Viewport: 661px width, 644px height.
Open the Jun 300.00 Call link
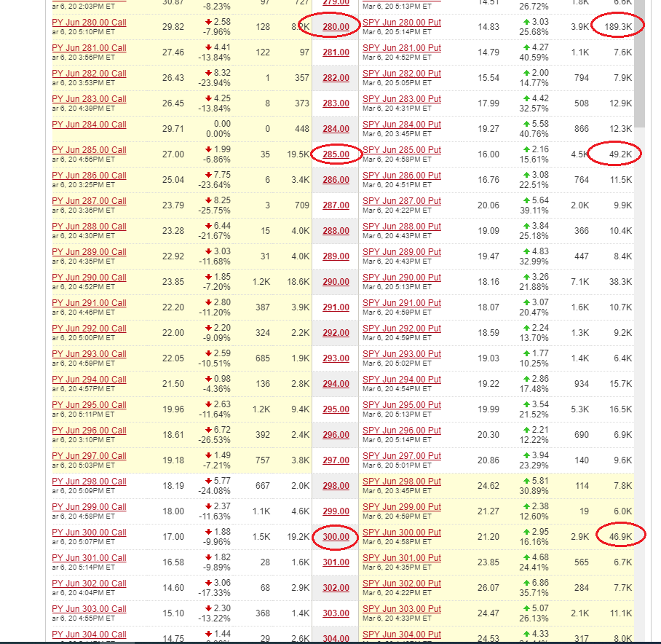click(x=89, y=533)
